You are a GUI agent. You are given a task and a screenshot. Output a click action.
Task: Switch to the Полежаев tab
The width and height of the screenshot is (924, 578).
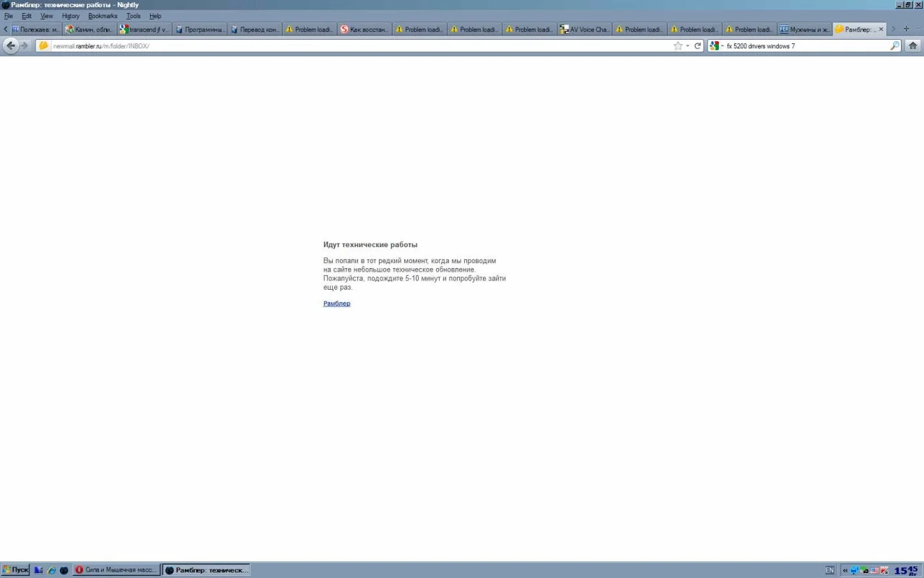(35, 30)
